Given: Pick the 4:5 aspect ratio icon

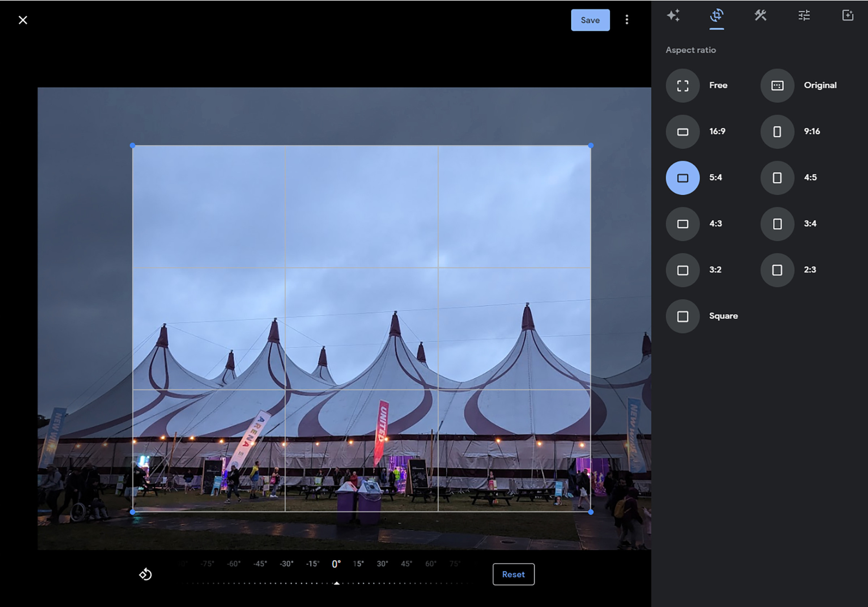Looking at the screenshot, I should [777, 178].
